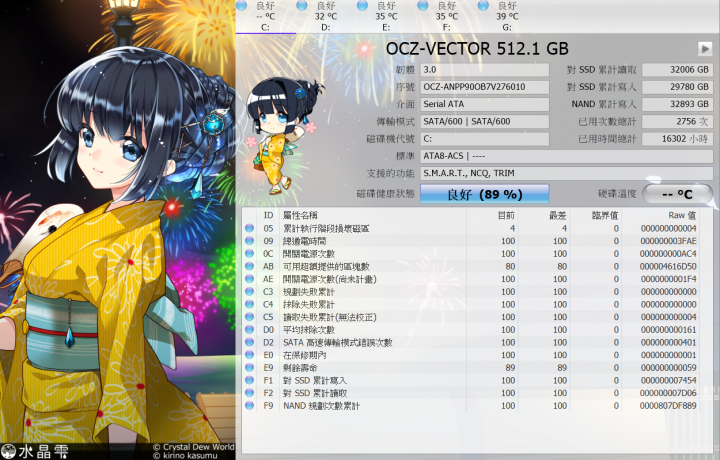Click the transfer mode field SATA/600 | SATA/600
The image size is (720, 460).
point(485,122)
